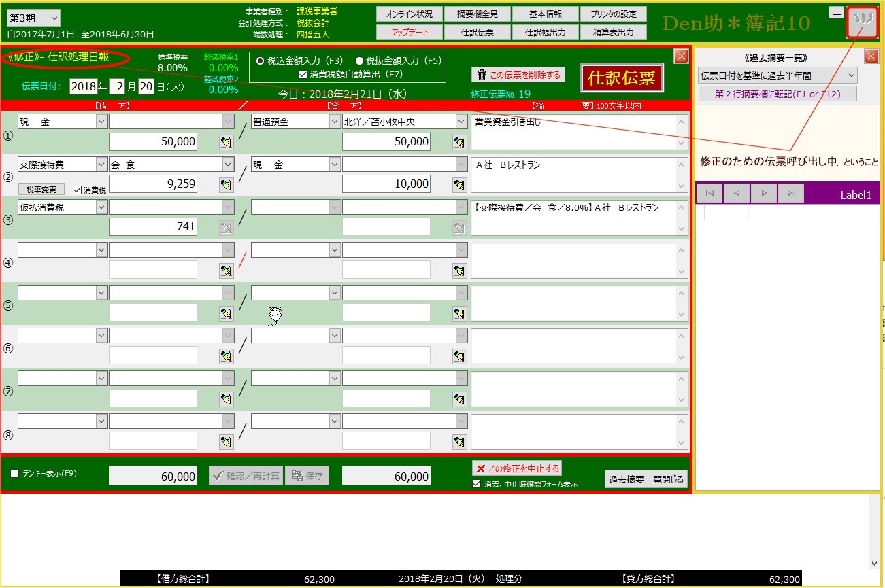Close the 過去摘要一覧 panel with red X
The width and height of the screenshot is (885, 588).
click(x=871, y=56)
